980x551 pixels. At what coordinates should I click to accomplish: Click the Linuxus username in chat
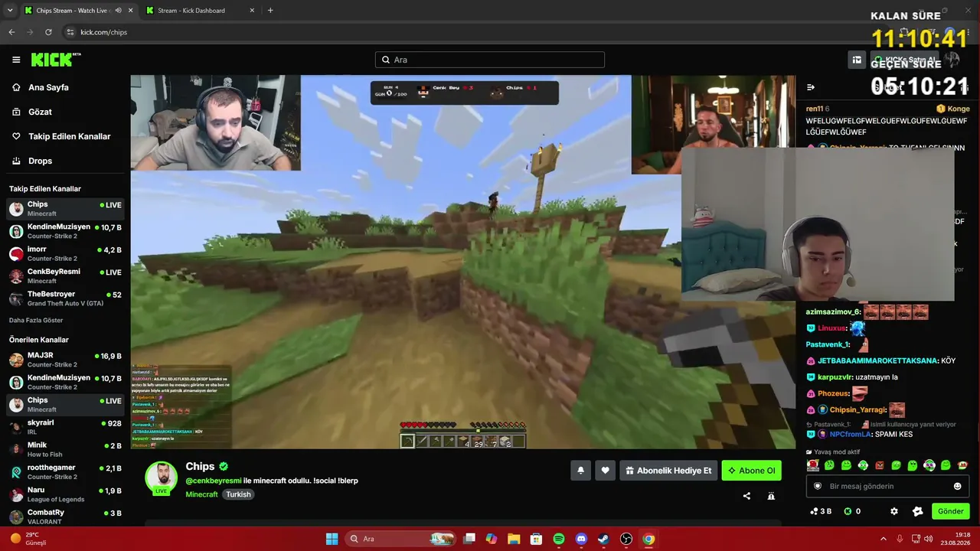coord(831,328)
